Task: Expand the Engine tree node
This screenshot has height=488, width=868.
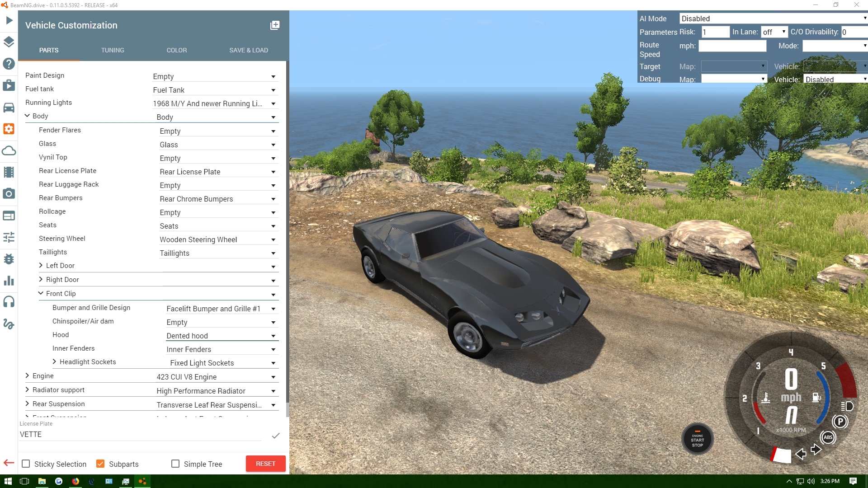Action: click(28, 376)
